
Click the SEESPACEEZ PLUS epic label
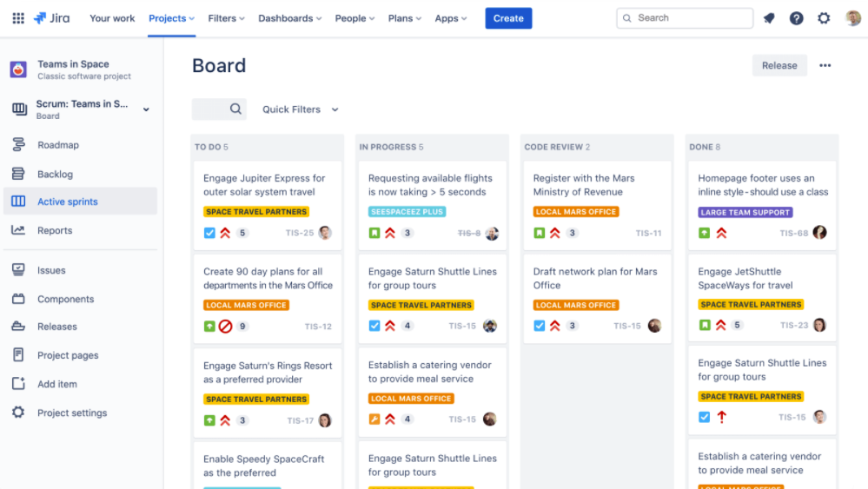407,211
